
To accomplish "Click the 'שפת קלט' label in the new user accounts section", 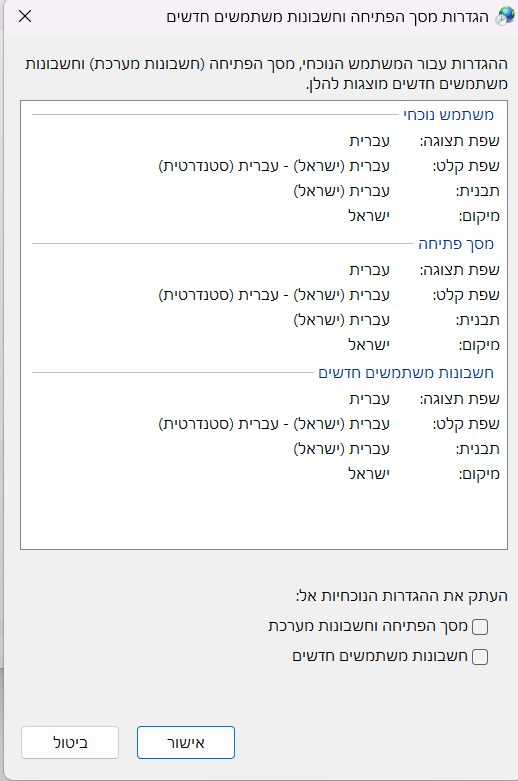I will pos(466,424).
